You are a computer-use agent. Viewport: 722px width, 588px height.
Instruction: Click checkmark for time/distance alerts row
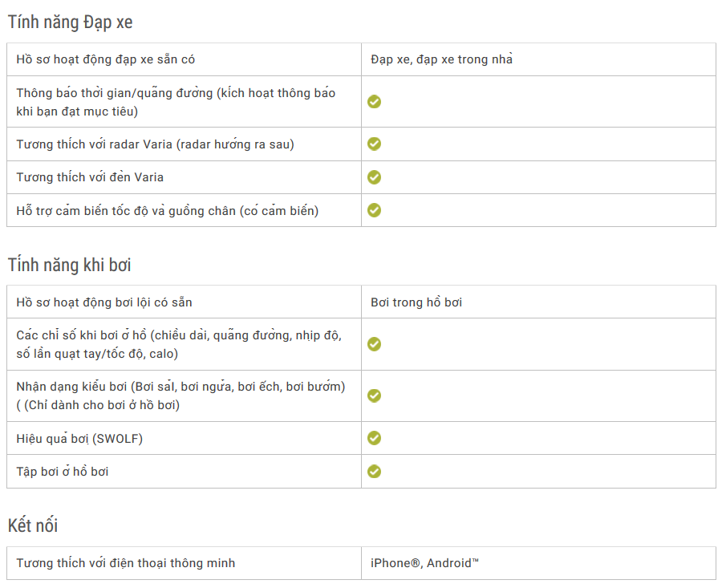tap(374, 102)
